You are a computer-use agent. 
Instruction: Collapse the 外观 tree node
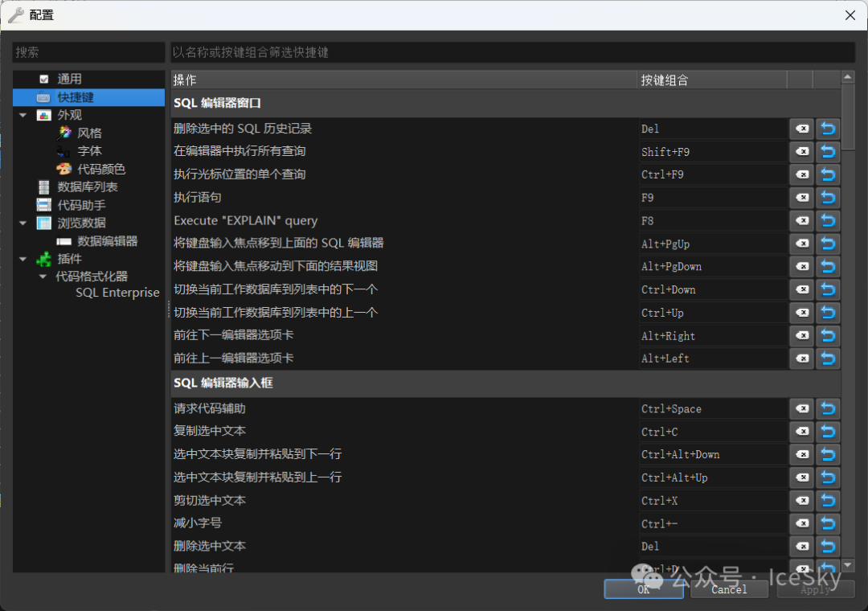(23, 115)
